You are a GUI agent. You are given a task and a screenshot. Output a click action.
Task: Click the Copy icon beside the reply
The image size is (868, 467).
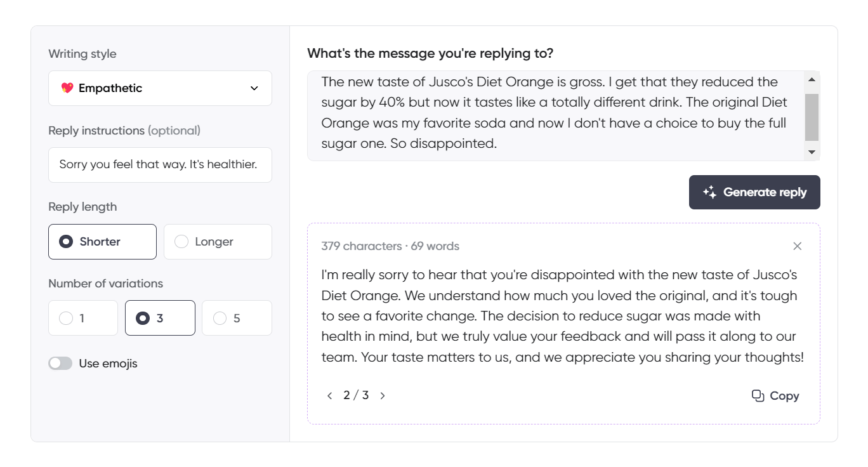tap(759, 395)
